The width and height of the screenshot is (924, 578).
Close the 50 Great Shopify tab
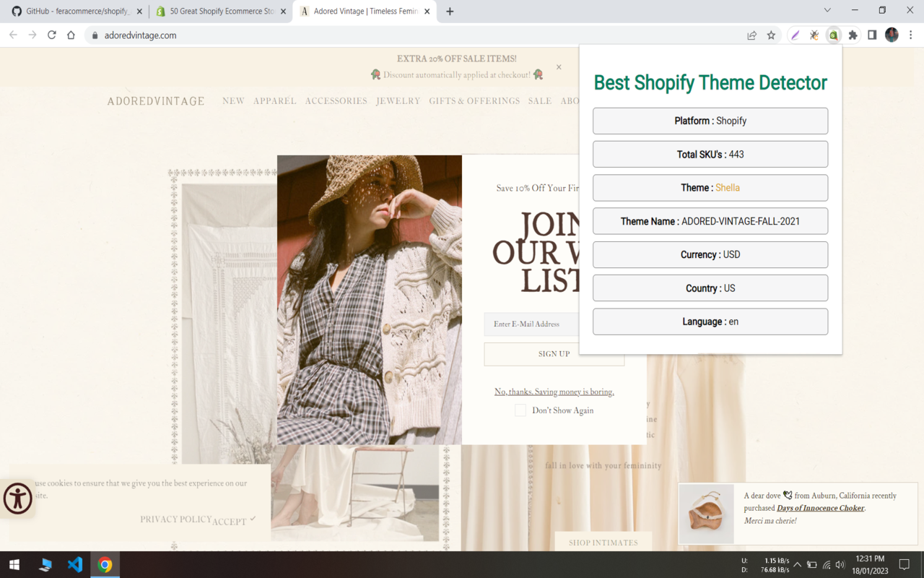click(284, 12)
